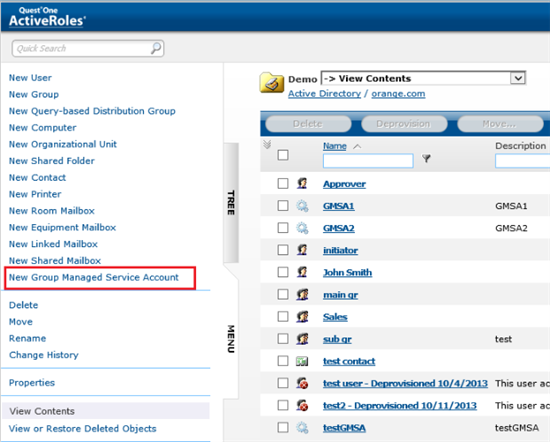
Task: Sort by the Name column header
Action: tap(335, 146)
